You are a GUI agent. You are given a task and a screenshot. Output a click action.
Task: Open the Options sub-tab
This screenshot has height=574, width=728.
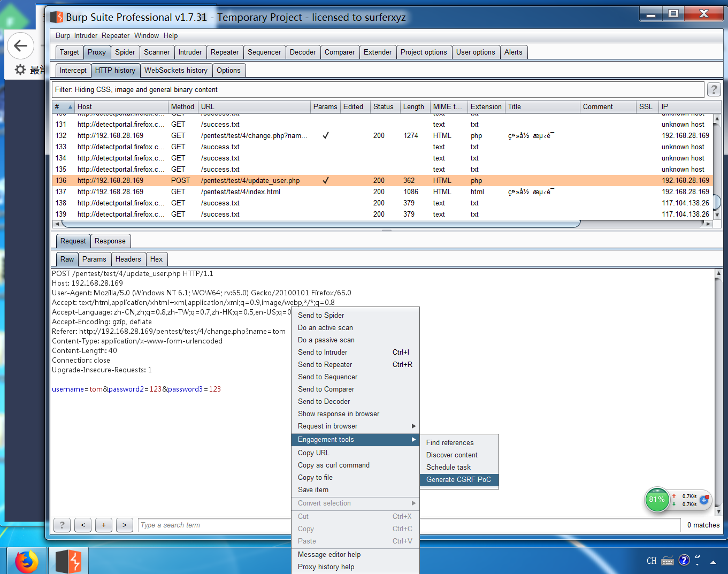click(x=228, y=70)
